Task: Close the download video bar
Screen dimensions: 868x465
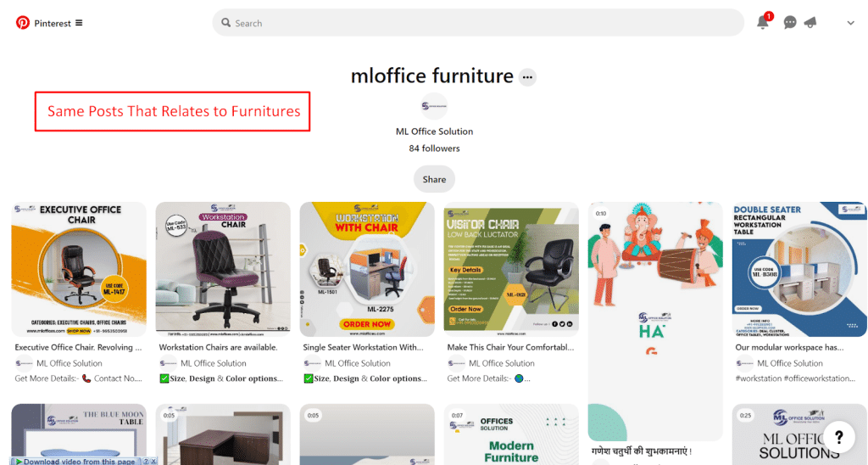Action: [x=154, y=461]
